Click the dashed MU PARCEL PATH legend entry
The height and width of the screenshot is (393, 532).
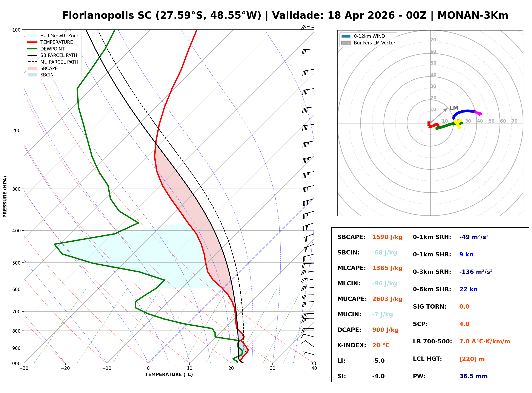(32, 62)
